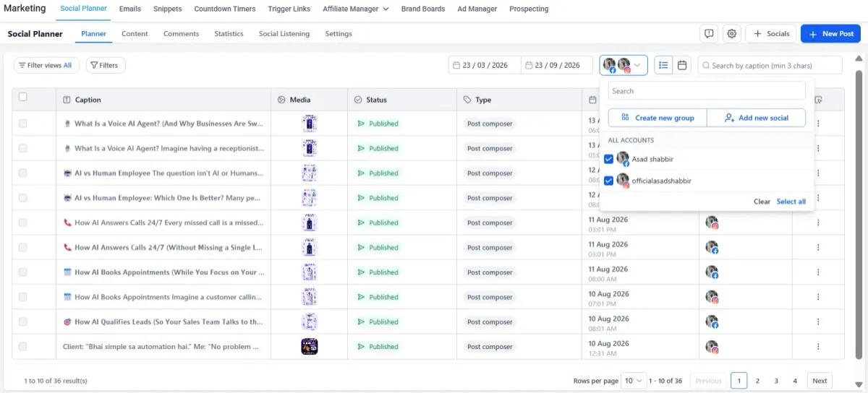Open three-dot menu for 'Client: Bhai simple' row

[818, 347]
